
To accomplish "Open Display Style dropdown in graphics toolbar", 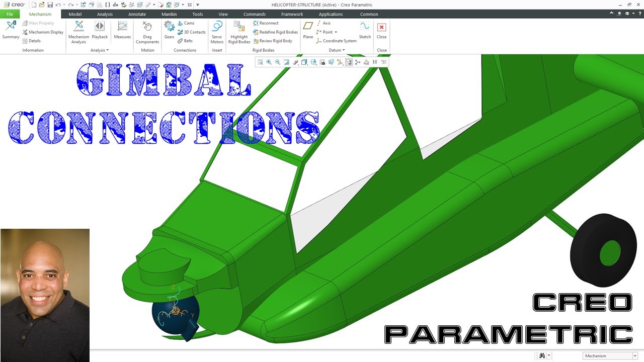I will [305, 62].
